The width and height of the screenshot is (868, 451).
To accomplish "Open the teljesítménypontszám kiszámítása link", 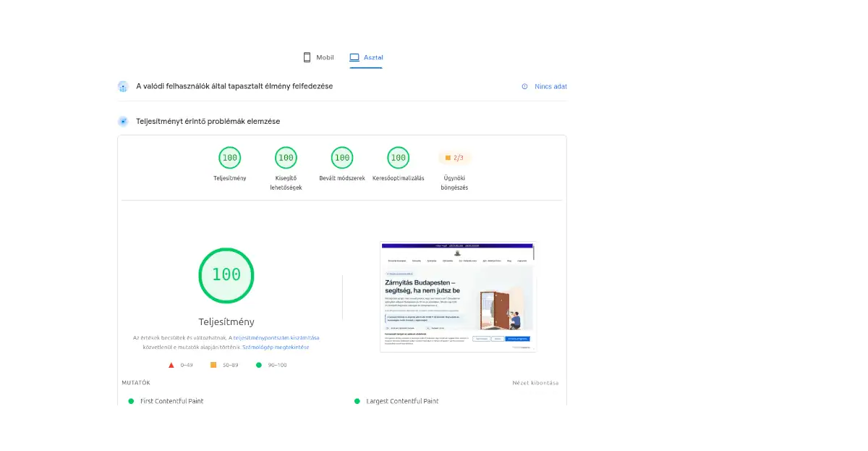I will tap(276, 337).
